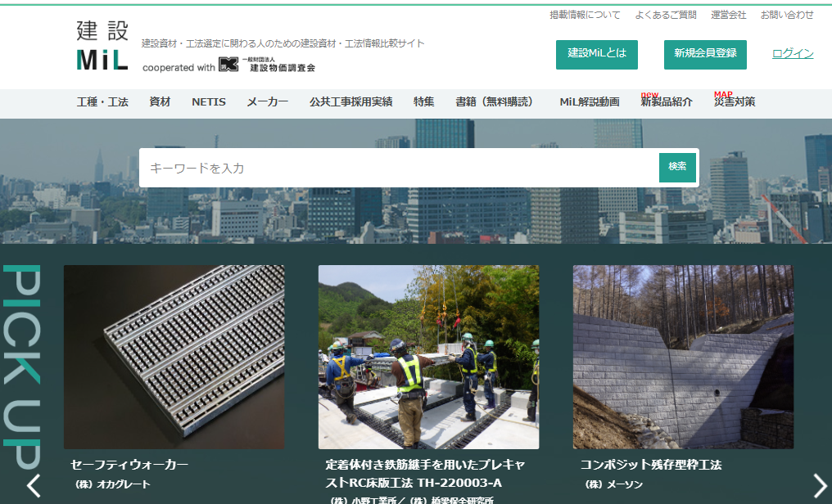Open the セーフティウォーカー product thumbnail

[x=174, y=357]
